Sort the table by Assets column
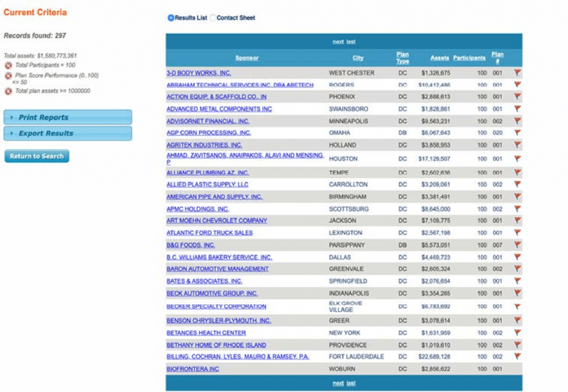568x392 pixels. click(439, 58)
